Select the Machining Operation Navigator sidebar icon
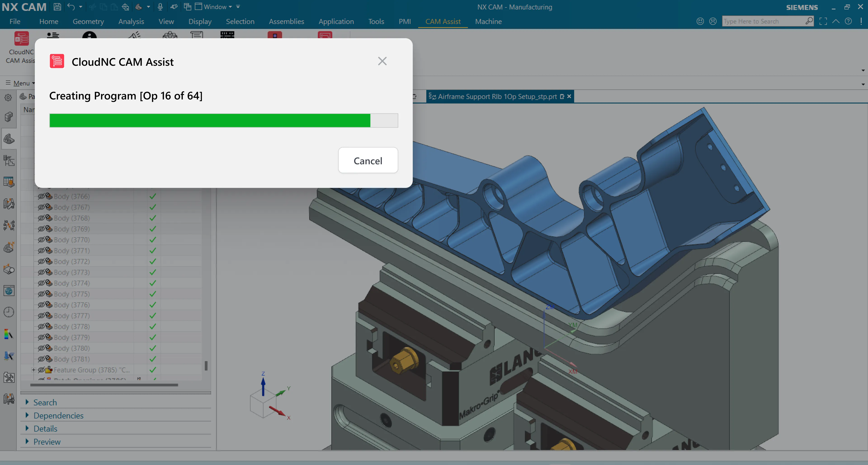Image resolution: width=868 pixels, height=465 pixels. (8, 161)
